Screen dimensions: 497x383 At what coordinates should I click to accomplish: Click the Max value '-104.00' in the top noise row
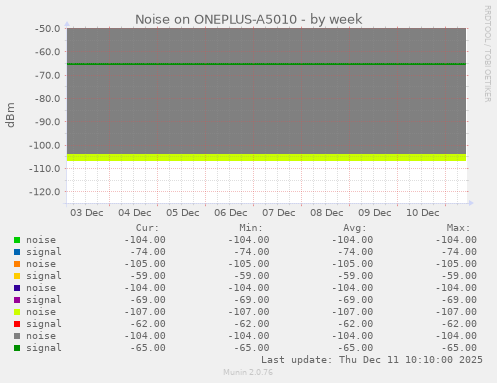456,240
